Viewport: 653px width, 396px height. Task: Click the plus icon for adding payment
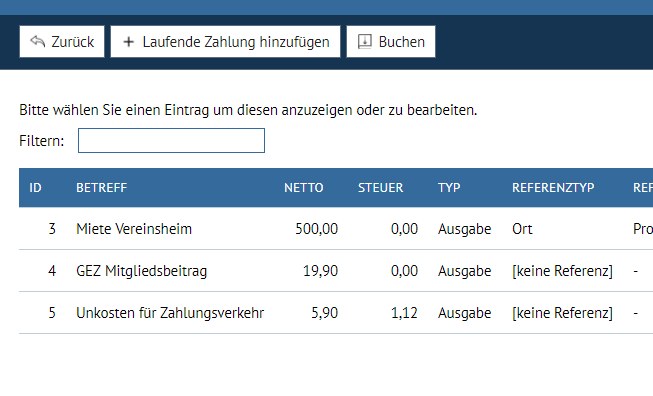[129, 42]
